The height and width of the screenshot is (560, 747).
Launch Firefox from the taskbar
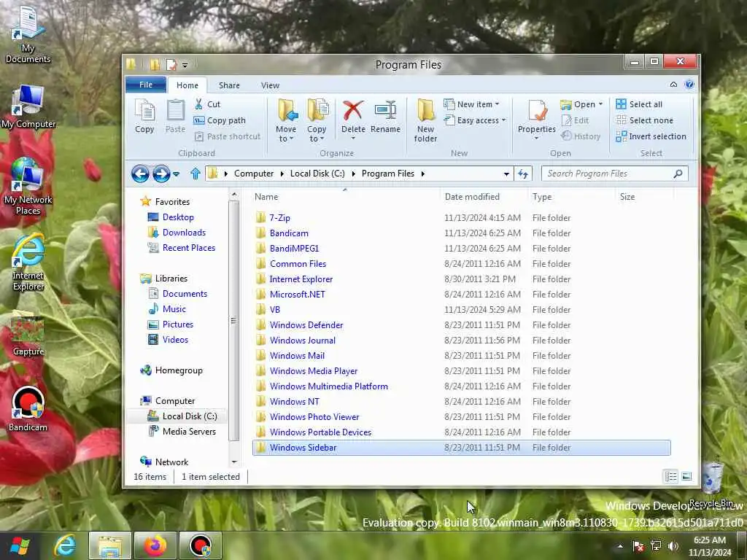[x=155, y=545]
